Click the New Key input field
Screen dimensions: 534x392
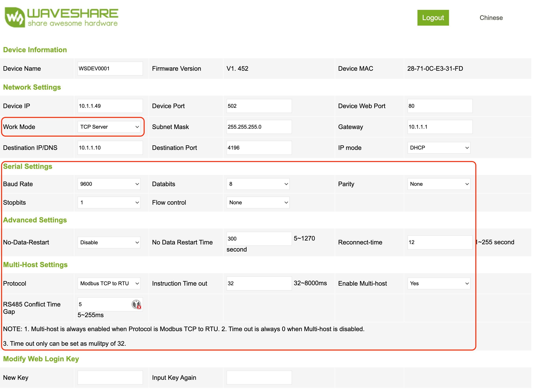click(x=110, y=377)
